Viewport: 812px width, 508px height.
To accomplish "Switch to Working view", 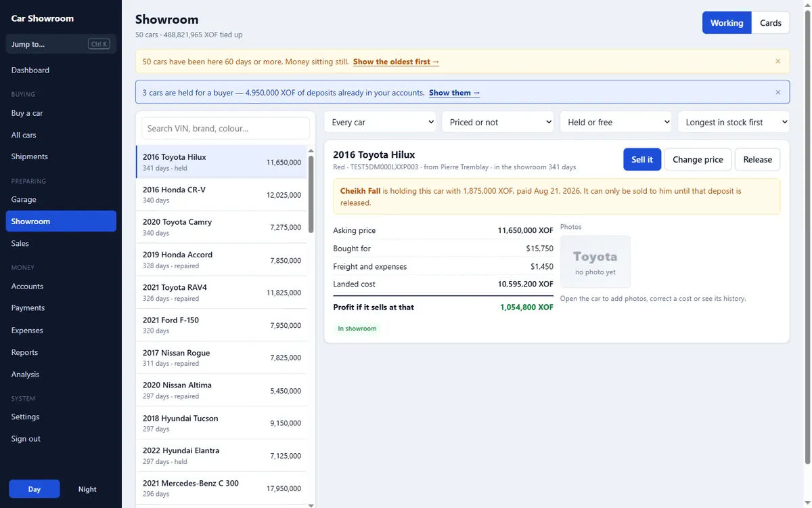I will pyautogui.click(x=727, y=22).
